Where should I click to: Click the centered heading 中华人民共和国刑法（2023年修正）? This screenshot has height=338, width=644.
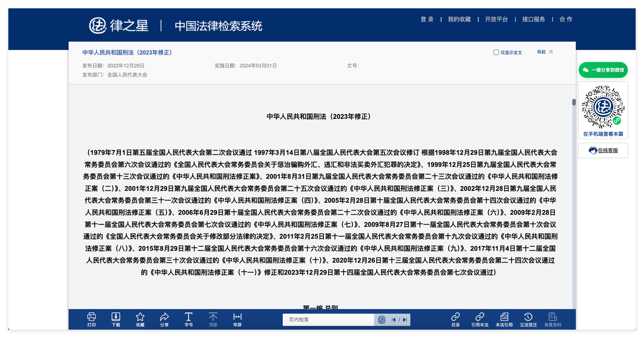coord(319,117)
